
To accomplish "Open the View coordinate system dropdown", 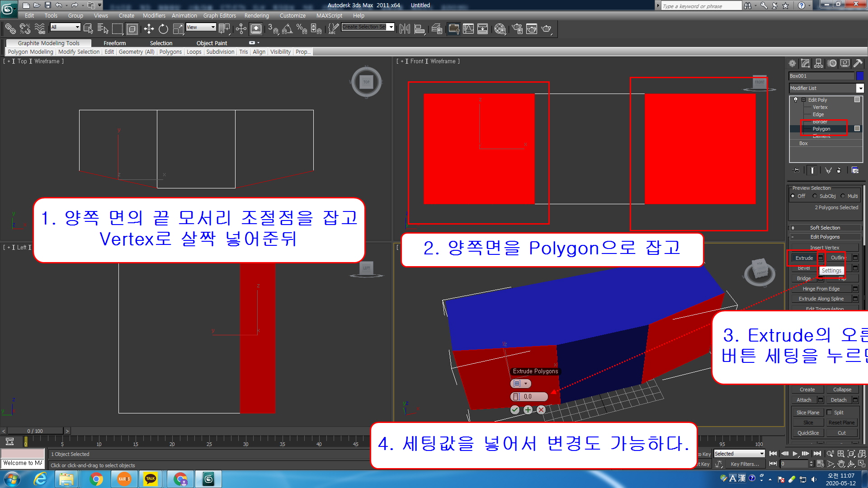I will 201,27.
